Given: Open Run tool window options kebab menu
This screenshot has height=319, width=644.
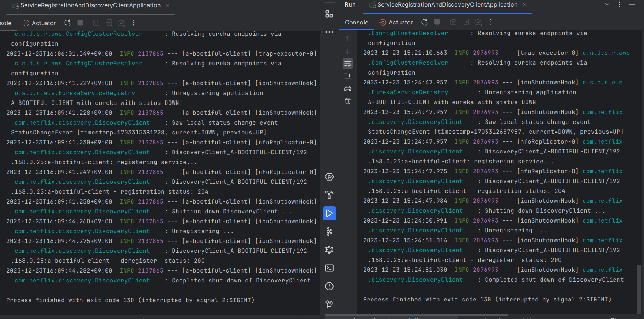Looking at the screenshot, I should click(619, 4).
